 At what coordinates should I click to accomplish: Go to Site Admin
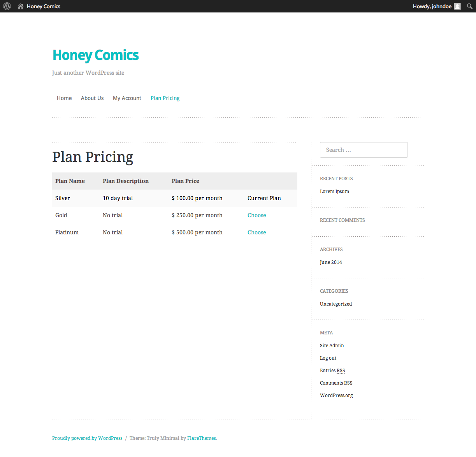click(332, 346)
